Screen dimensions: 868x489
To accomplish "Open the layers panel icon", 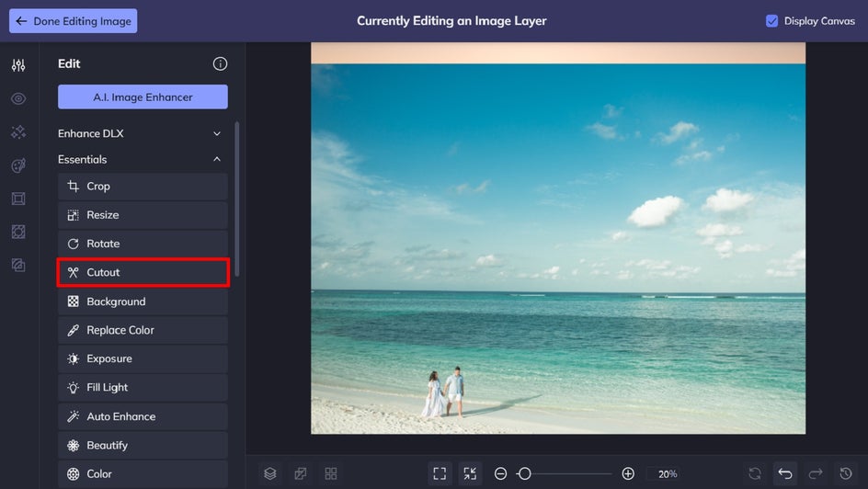I will [270, 473].
